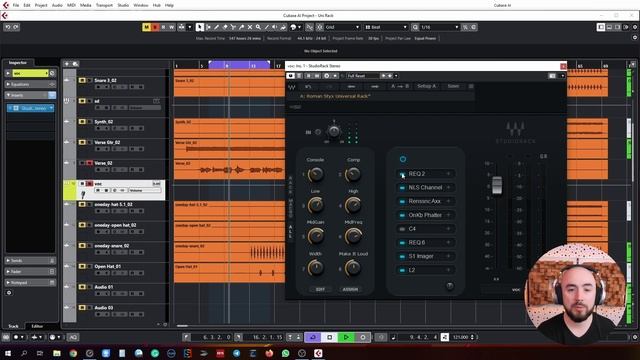This screenshot has height=360, width=640.
Task: Click the Save button in StudioRack
Action: point(453,86)
